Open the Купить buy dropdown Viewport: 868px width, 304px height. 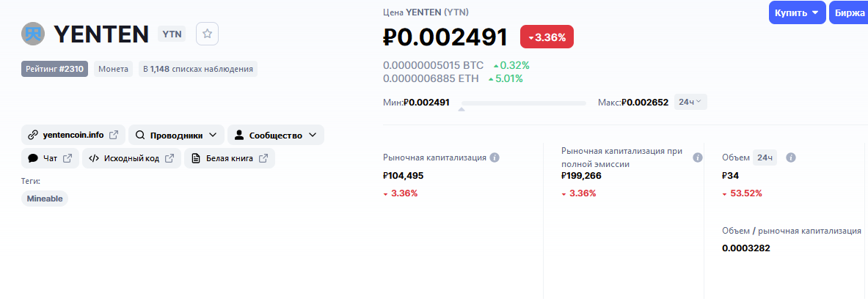point(797,12)
